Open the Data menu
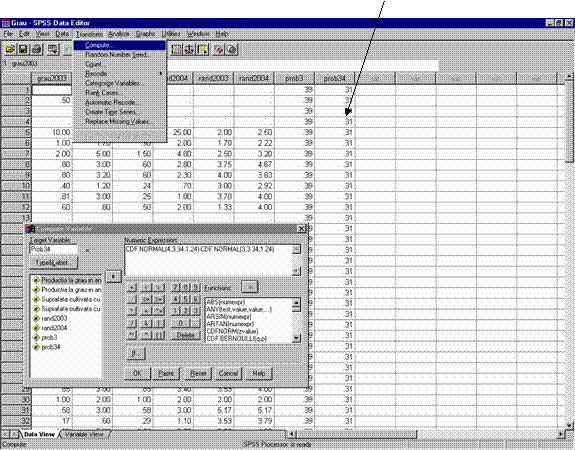Screen dimensions: 575x450 [x=62, y=34]
